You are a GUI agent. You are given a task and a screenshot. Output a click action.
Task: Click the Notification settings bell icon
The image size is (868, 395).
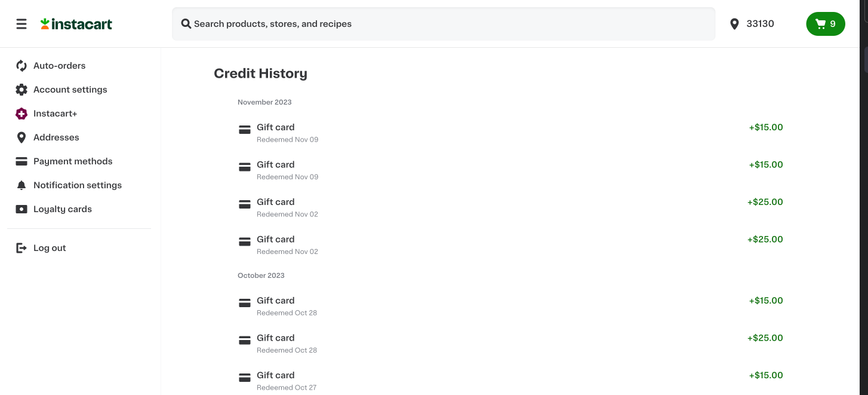21,185
